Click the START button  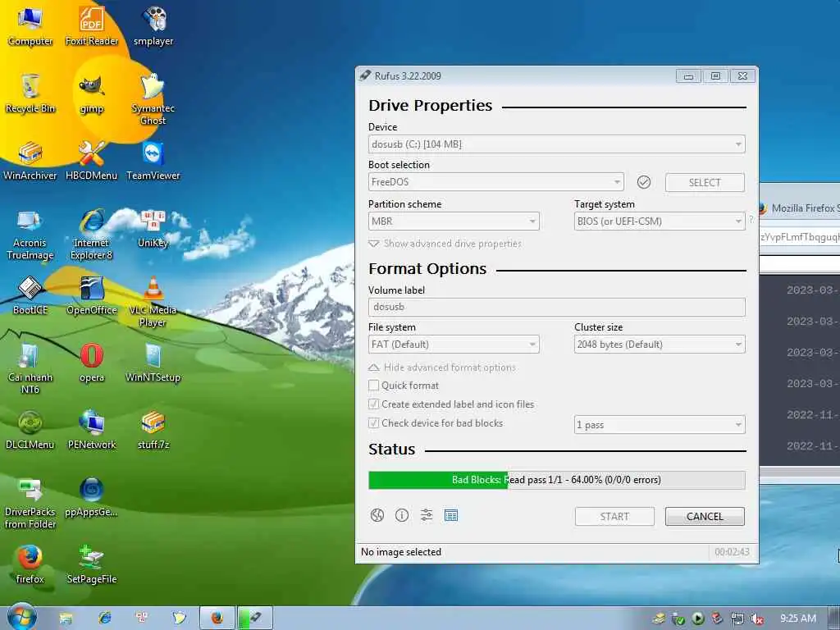pos(614,517)
